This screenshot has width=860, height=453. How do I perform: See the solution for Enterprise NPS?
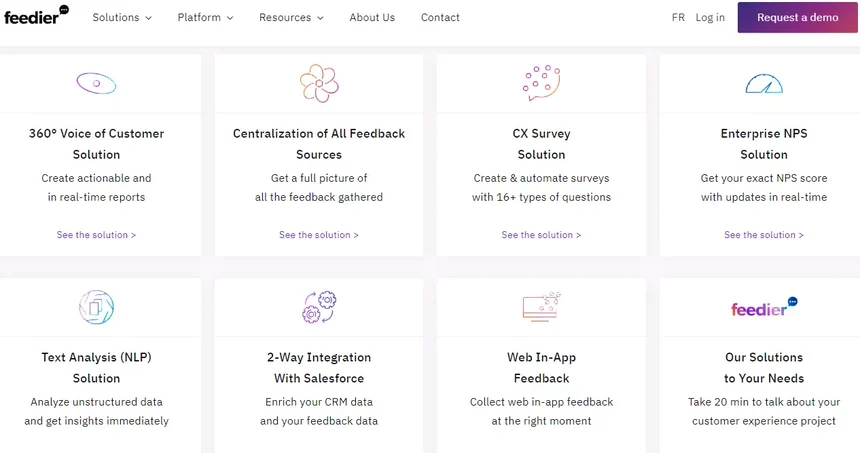[x=764, y=235]
